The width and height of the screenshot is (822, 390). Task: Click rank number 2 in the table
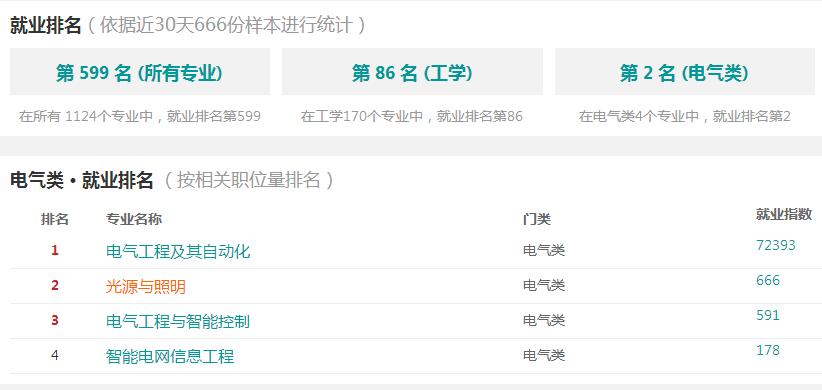click(x=55, y=286)
